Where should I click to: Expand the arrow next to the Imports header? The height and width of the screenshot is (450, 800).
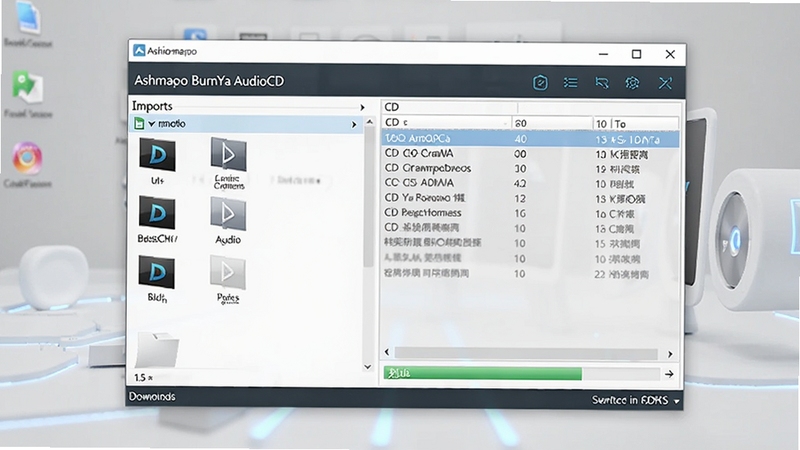pos(362,107)
